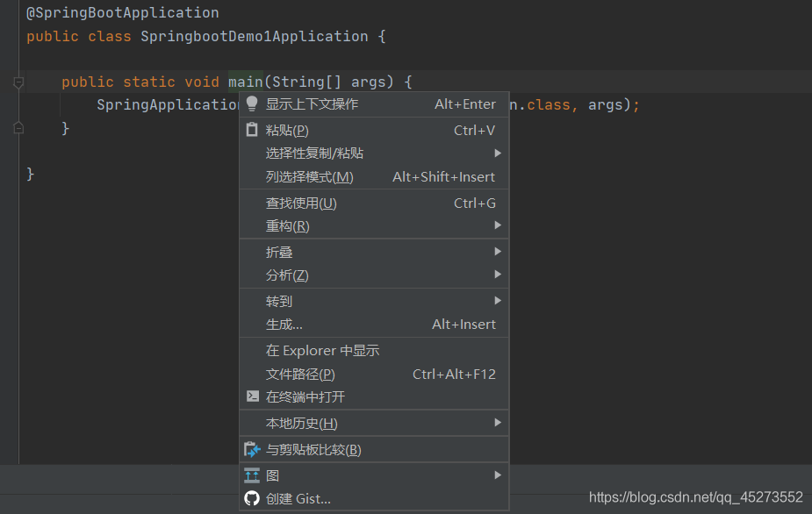Open the 转到 submenu

pos(374,301)
